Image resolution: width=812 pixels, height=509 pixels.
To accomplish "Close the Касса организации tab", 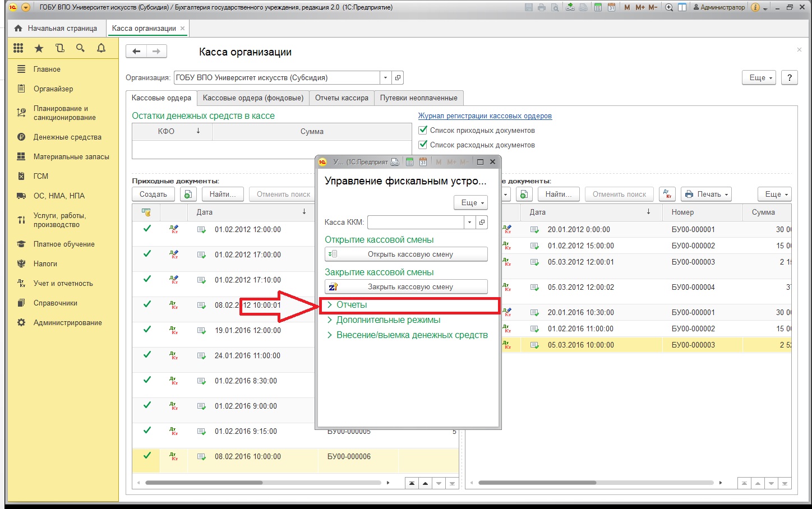I will click(182, 28).
